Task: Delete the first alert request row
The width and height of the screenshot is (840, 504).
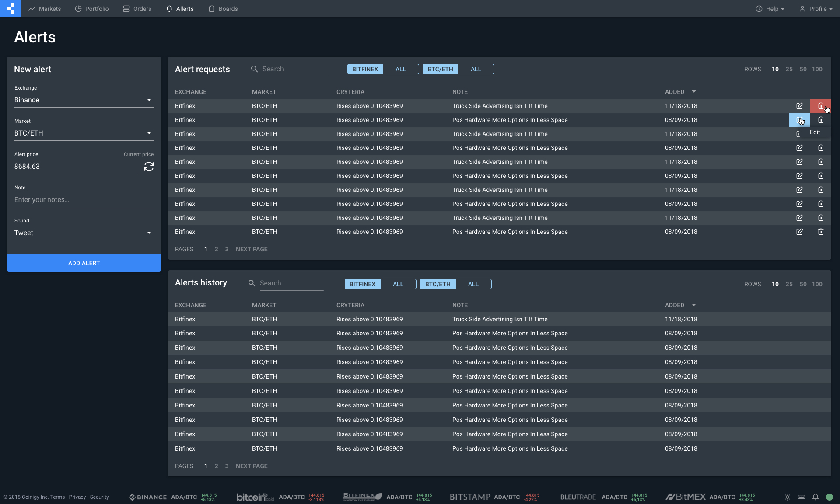Action: point(820,106)
